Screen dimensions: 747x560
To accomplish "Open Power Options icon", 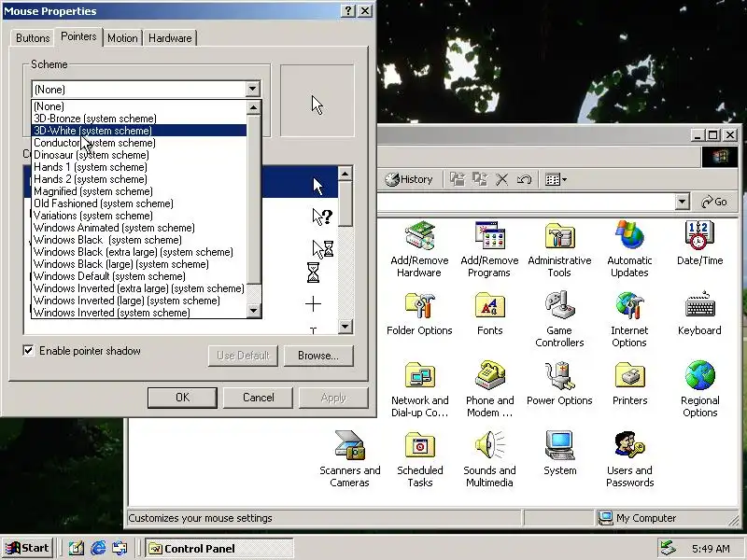I will click(x=559, y=384).
